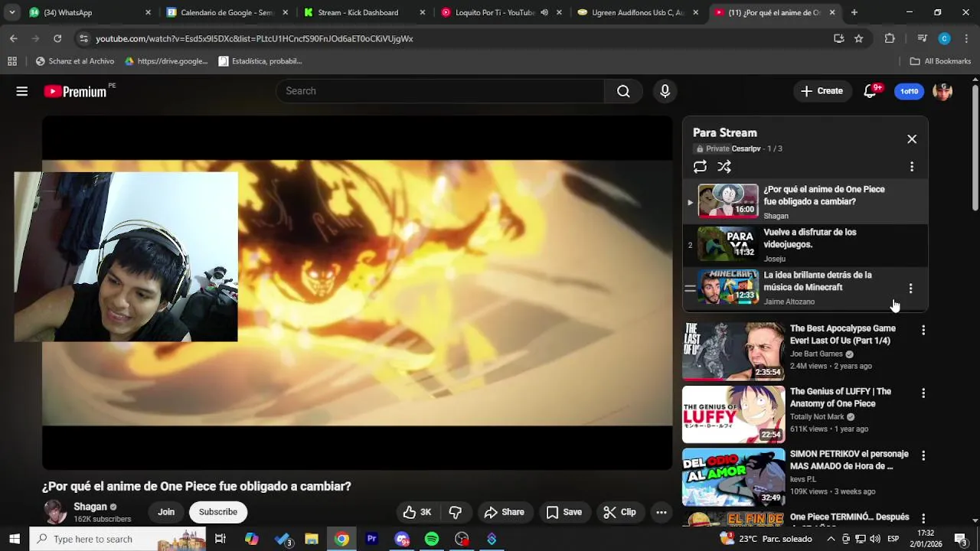Open the media controls icon in toolbar

[922, 38]
